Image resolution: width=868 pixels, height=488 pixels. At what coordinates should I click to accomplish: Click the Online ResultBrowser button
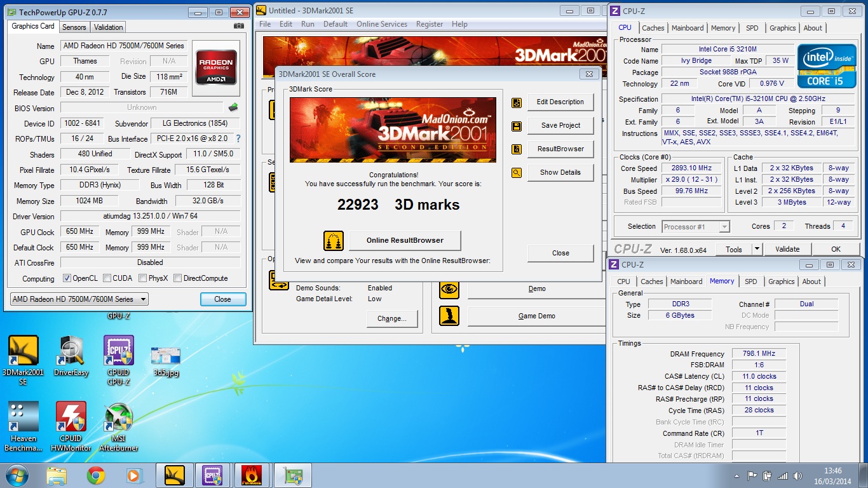tap(405, 241)
